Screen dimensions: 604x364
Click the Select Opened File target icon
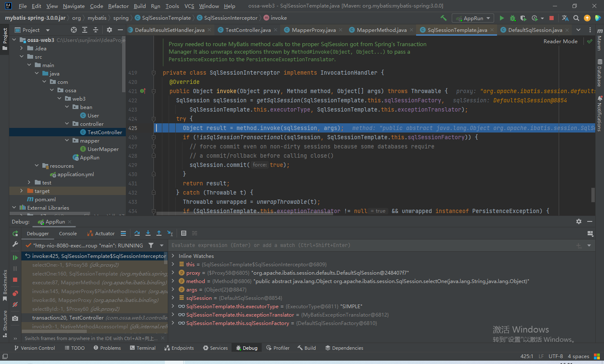74,30
